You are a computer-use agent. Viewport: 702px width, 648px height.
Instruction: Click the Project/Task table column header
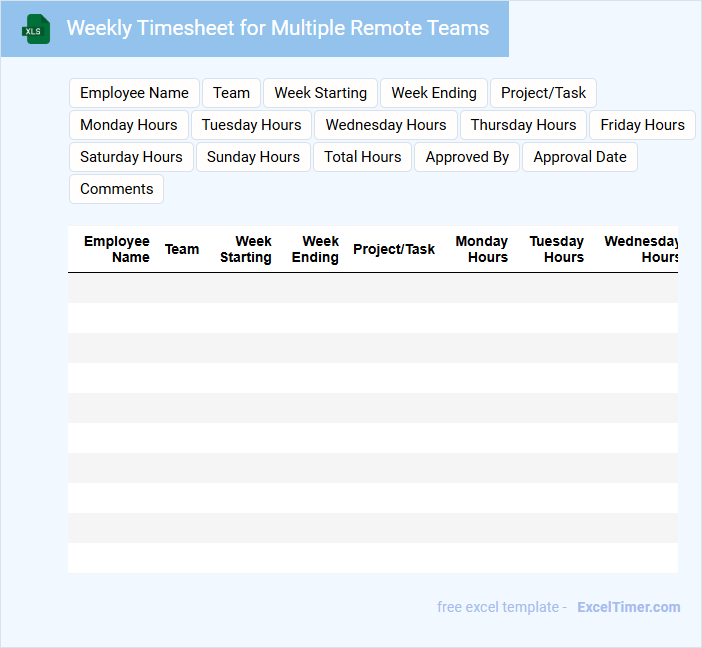pos(394,249)
